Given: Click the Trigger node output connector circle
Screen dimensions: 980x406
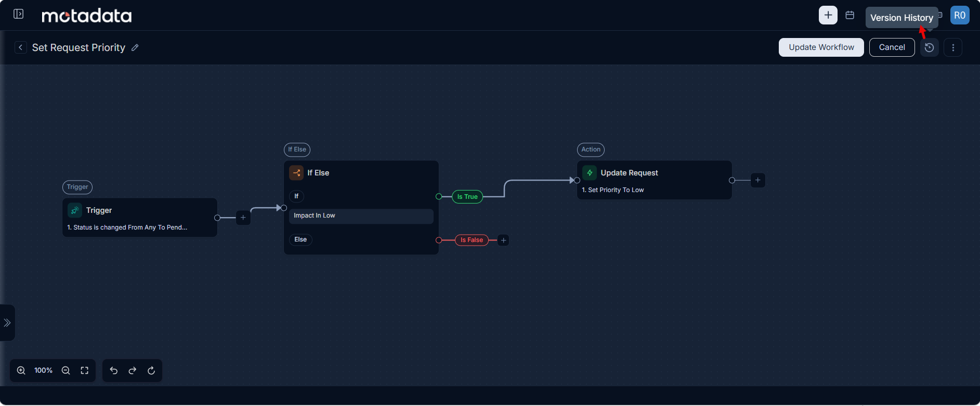Looking at the screenshot, I should pos(217,218).
